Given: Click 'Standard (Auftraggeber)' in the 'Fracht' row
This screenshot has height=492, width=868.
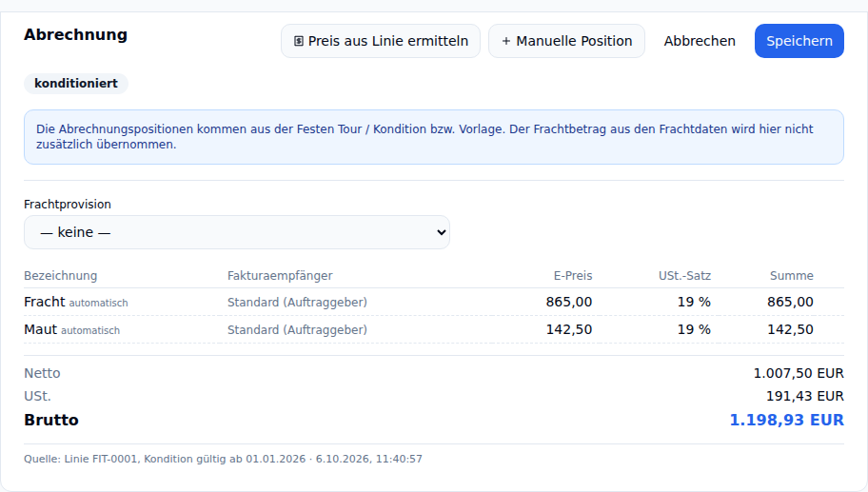Looking at the screenshot, I should tap(297, 303).
